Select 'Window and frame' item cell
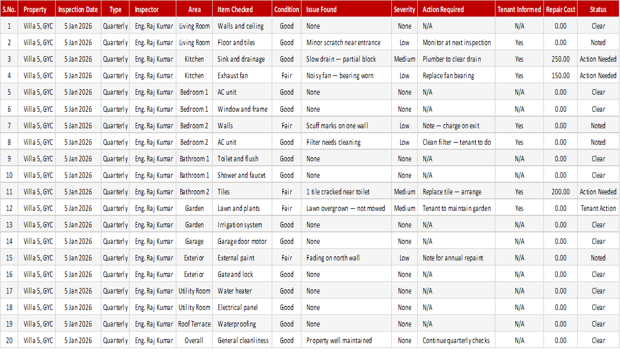 242,109
